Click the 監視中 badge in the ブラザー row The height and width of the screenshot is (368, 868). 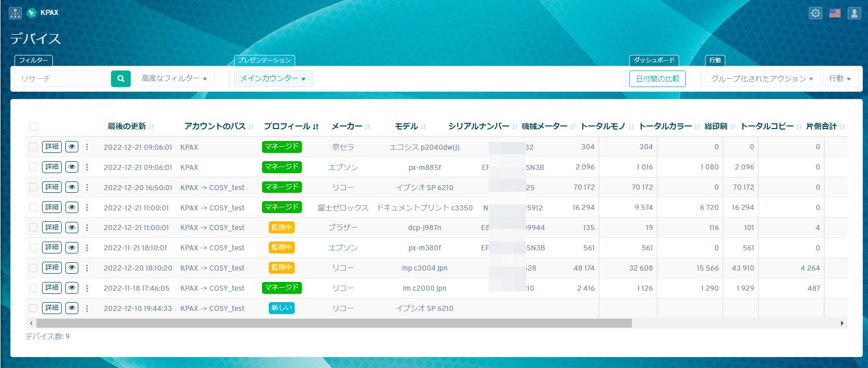(x=282, y=228)
